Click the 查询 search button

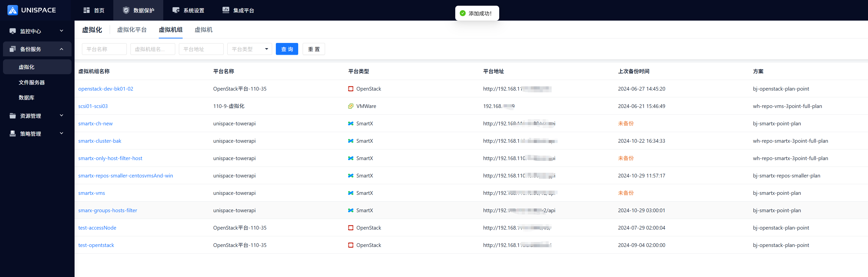pos(287,49)
